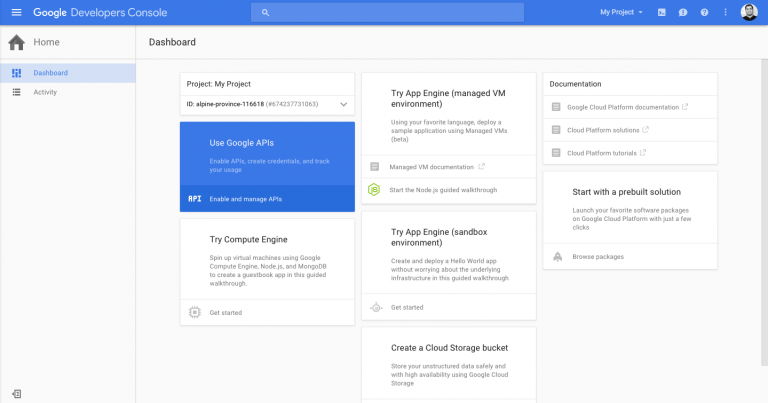Screen dimensions: 768x403
Task: Open Cloud Platform tutorials link
Action: click(x=602, y=153)
